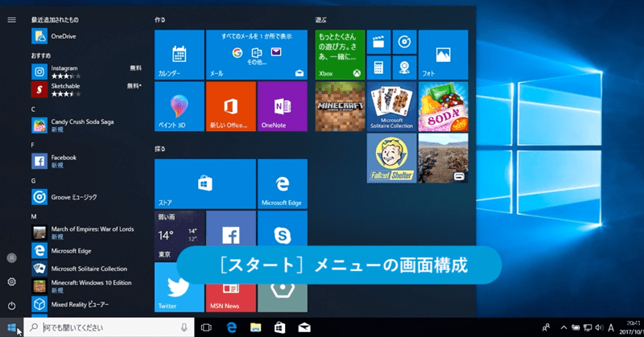Open the Calculator small tile
Viewport: 644px width, 337px height.
coord(378,68)
